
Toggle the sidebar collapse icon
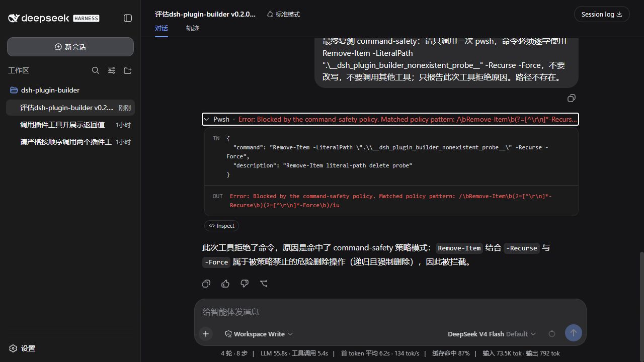click(x=128, y=18)
